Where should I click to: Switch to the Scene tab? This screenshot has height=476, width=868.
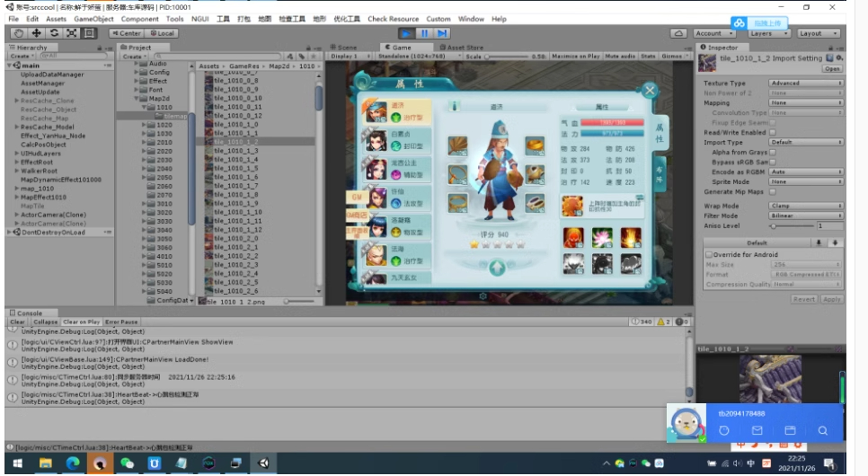point(343,48)
